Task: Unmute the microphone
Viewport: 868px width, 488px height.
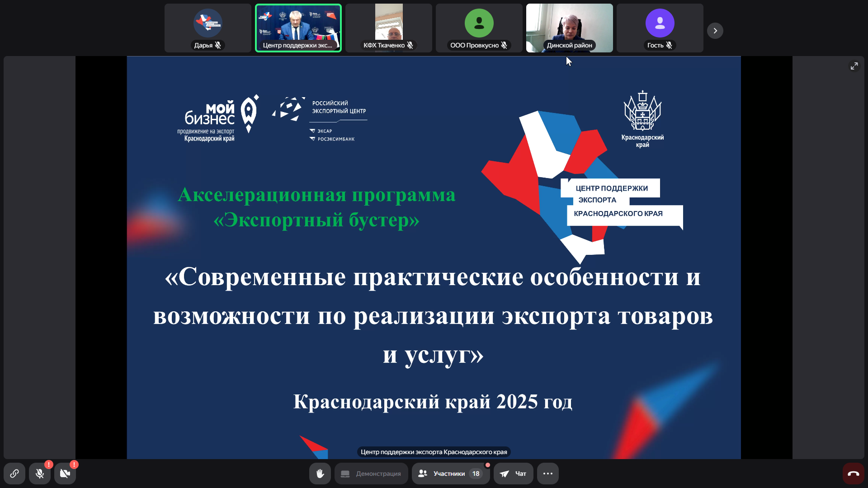Action: [40, 474]
